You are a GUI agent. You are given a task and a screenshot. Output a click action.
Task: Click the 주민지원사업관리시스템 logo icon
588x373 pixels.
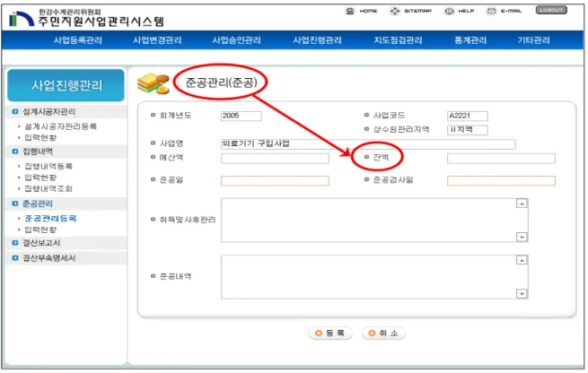coord(22,19)
